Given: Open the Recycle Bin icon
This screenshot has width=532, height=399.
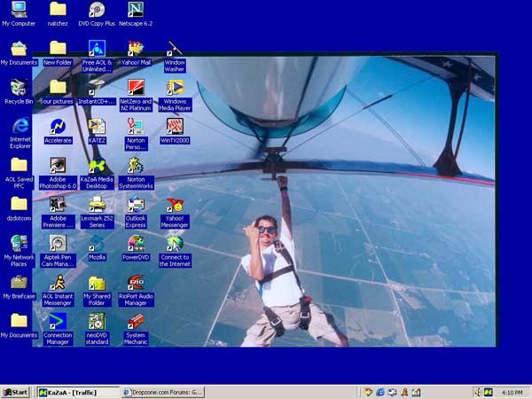Looking at the screenshot, I should [x=19, y=88].
